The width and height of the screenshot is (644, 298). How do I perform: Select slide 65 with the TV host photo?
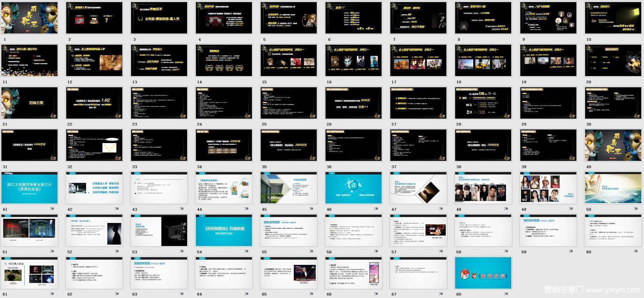pyautogui.click(x=289, y=273)
